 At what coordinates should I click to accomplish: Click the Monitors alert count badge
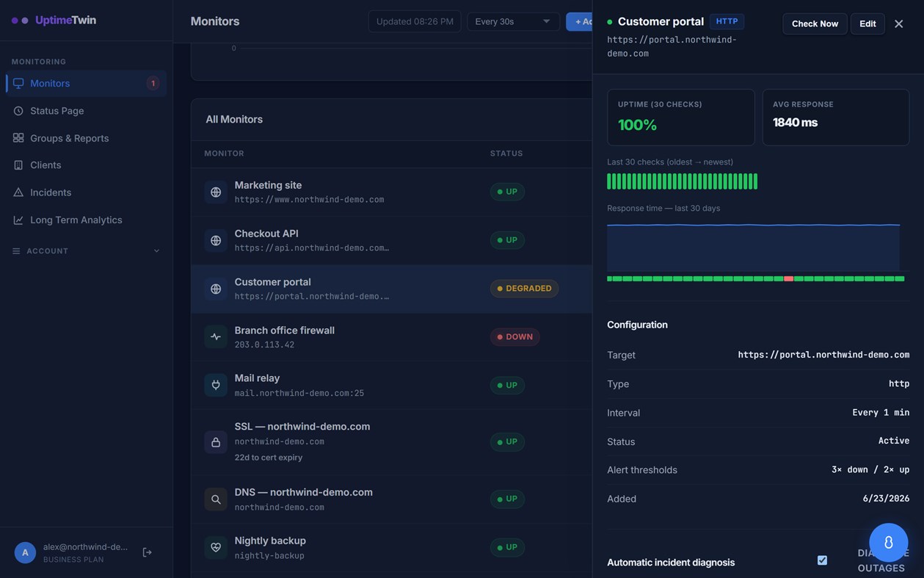click(x=153, y=83)
